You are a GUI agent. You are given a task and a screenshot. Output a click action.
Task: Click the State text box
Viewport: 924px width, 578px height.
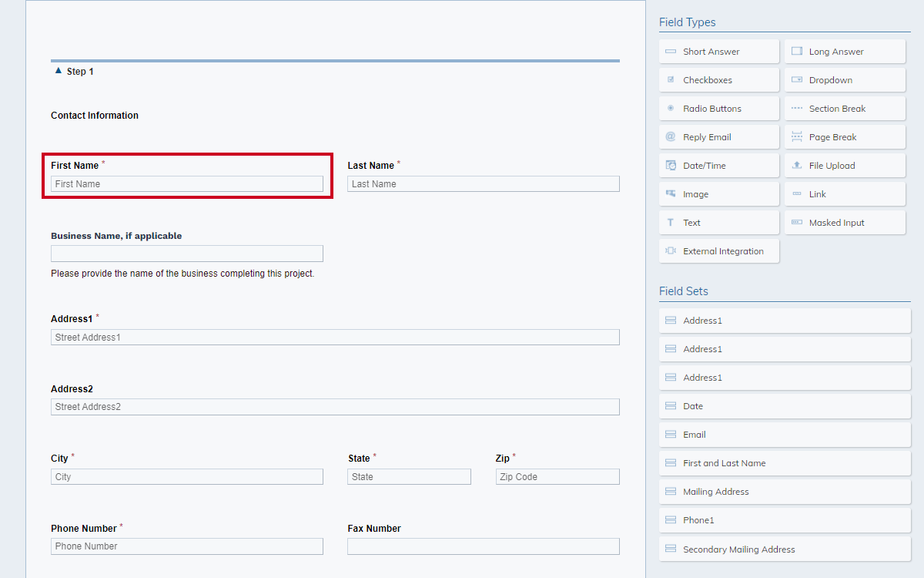point(409,477)
